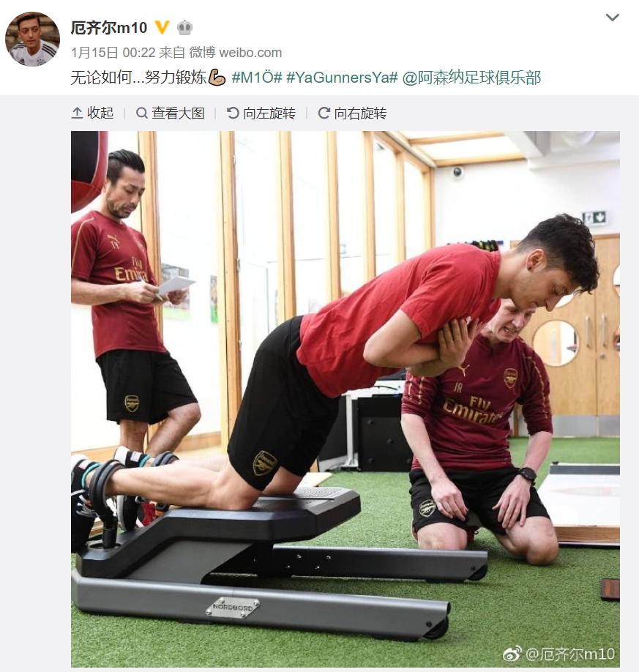Click the 厄齐尔m10 profile avatar
The height and width of the screenshot is (672, 639).
[x=32, y=39]
